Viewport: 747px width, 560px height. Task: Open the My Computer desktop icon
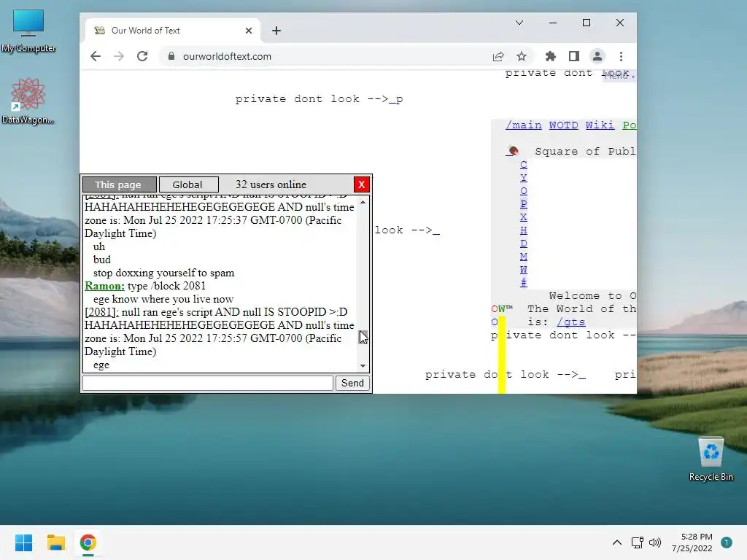coord(28,31)
